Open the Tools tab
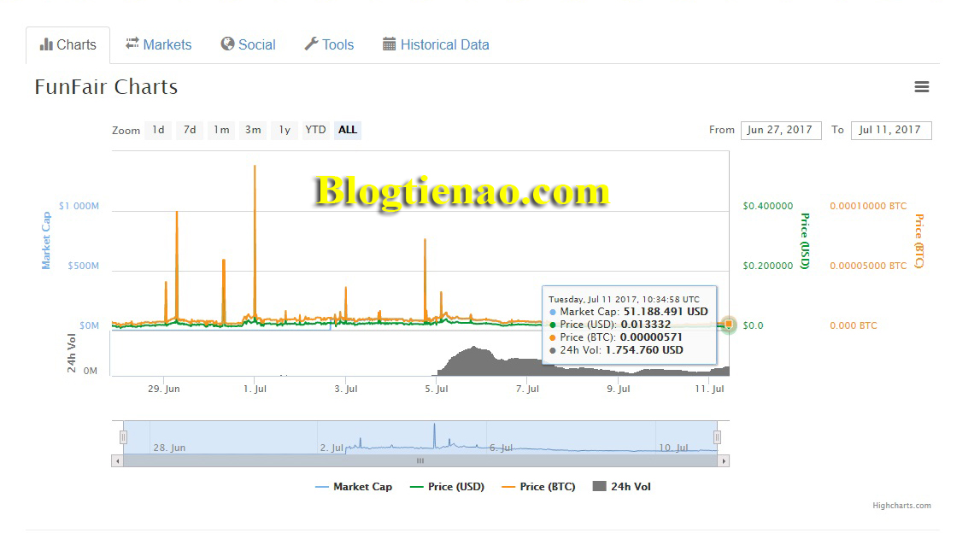The image size is (980, 533). (330, 45)
